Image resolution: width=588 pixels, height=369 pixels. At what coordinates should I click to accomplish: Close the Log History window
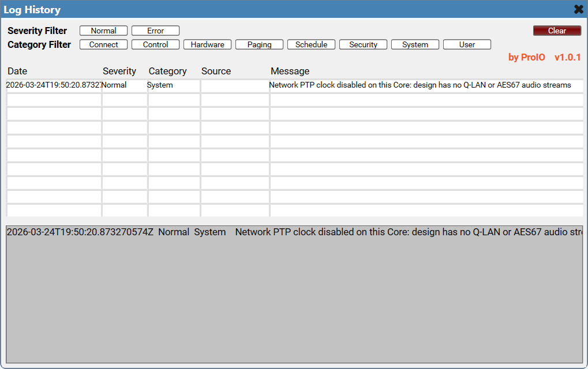pos(578,9)
